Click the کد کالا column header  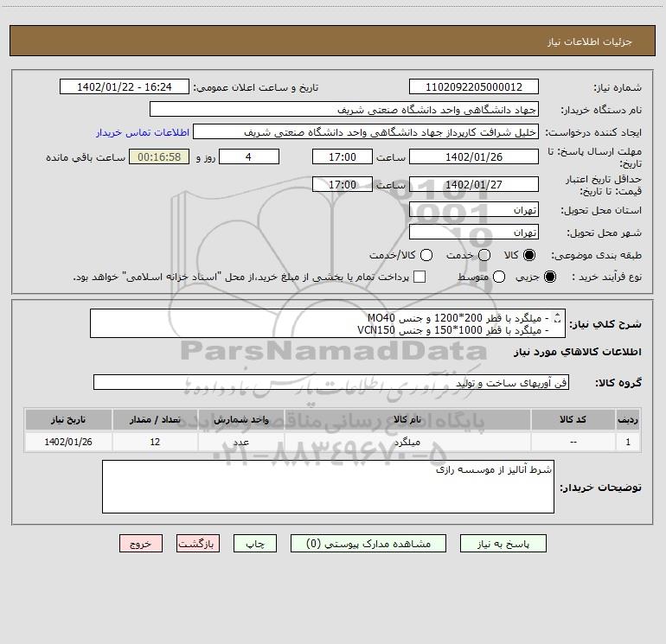click(x=573, y=419)
